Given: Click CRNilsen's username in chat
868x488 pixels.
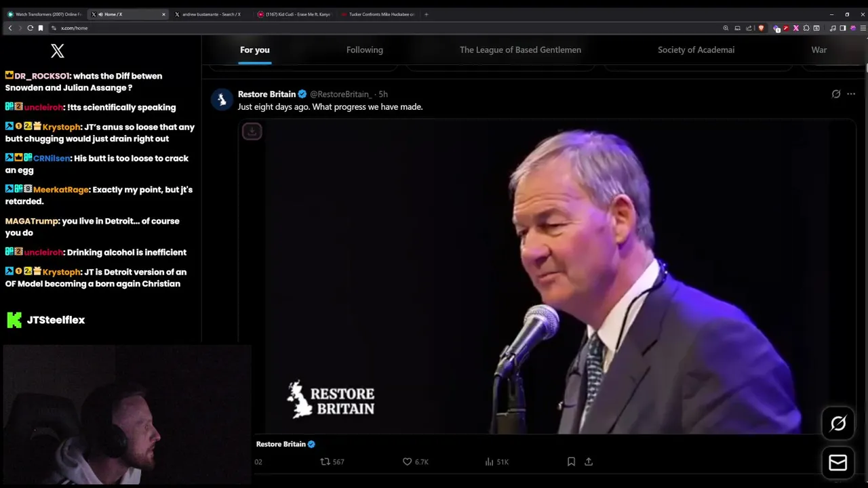Looking at the screenshot, I should 51,159.
